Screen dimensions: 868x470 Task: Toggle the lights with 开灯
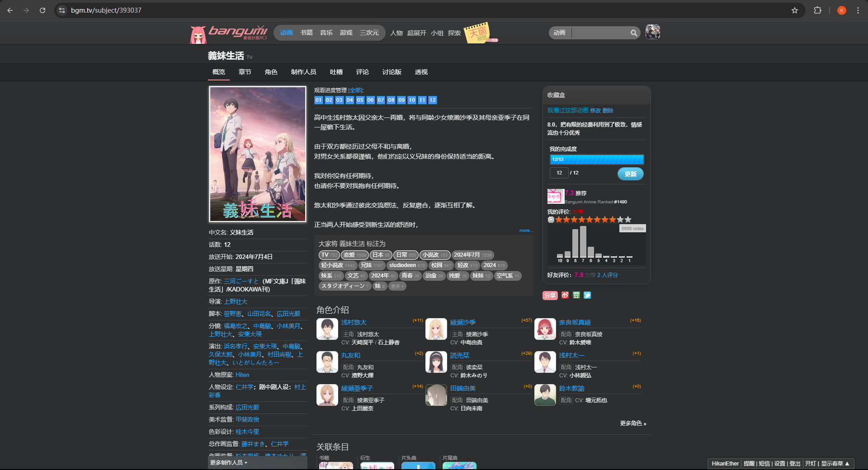click(x=810, y=464)
